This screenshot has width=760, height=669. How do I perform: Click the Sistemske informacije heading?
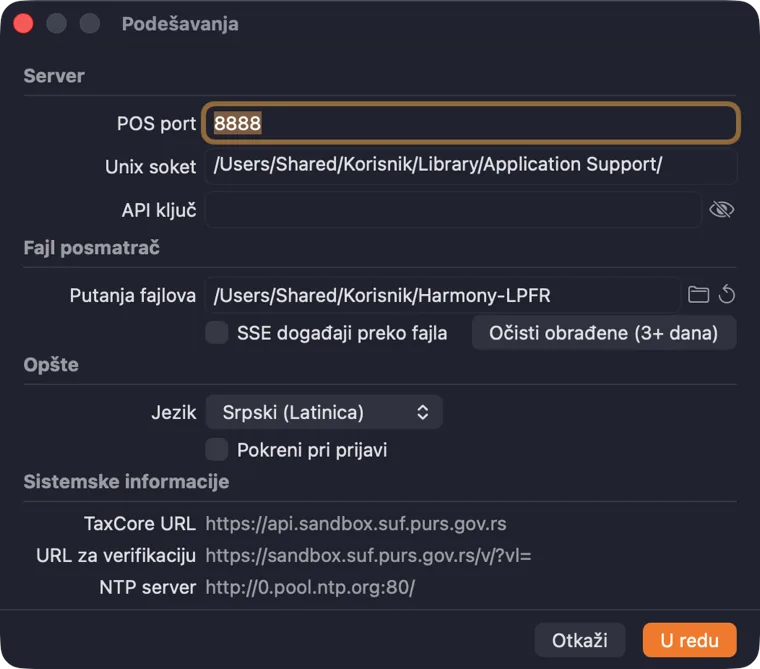[126, 481]
